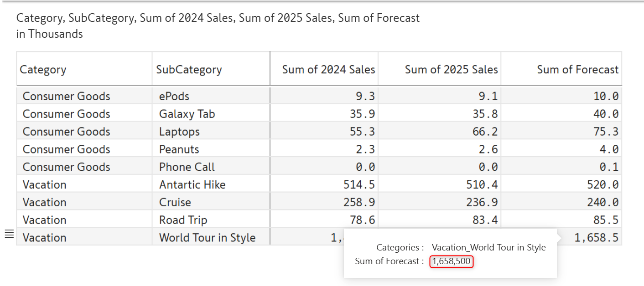Select the Phone Call subcategory cell
Image resolution: width=644 pixels, height=286 pixels.
click(x=187, y=167)
